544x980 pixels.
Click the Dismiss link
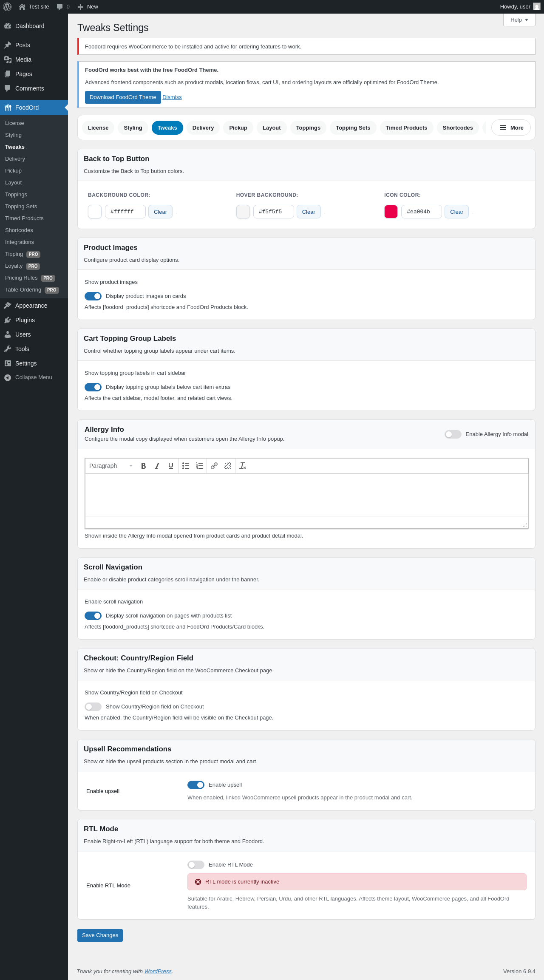coord(172,97)
